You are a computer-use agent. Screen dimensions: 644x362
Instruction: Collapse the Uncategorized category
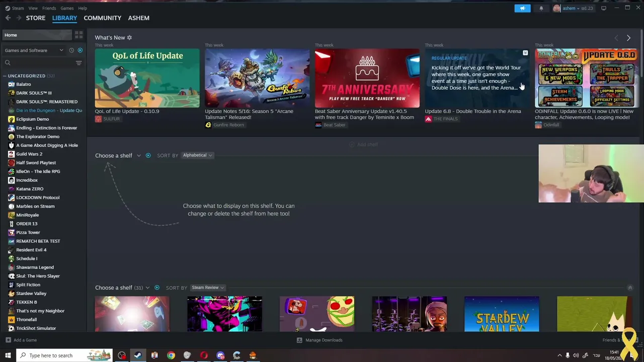click(5, 76)
